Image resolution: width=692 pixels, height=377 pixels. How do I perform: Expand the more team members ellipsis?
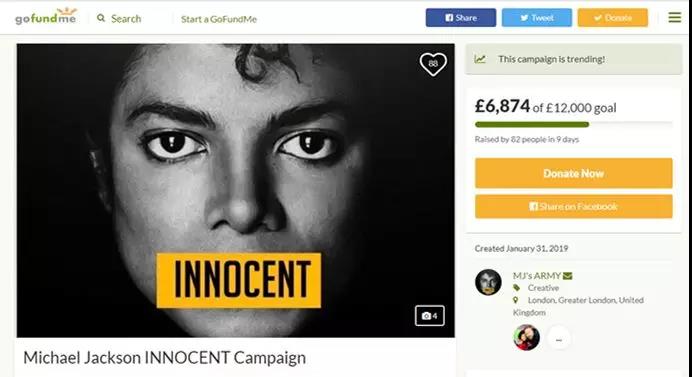[x=559, y=339]
